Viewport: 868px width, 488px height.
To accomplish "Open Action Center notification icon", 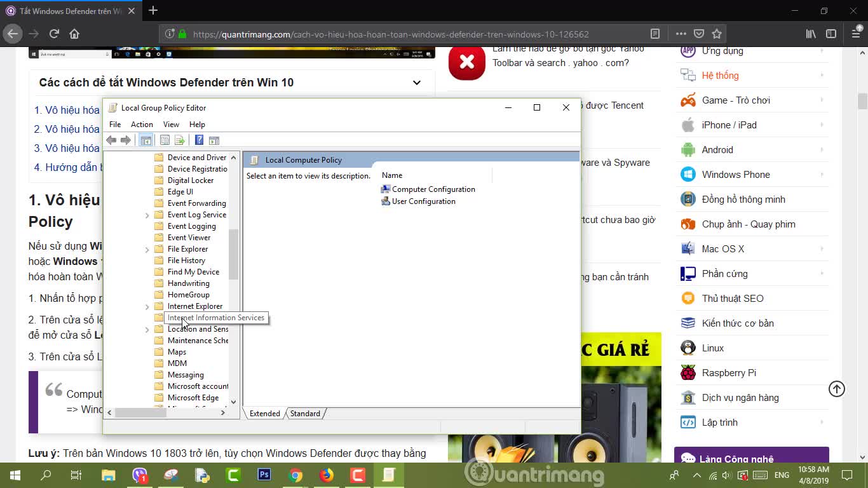I will pyautogui.click(x=847, y=475).
